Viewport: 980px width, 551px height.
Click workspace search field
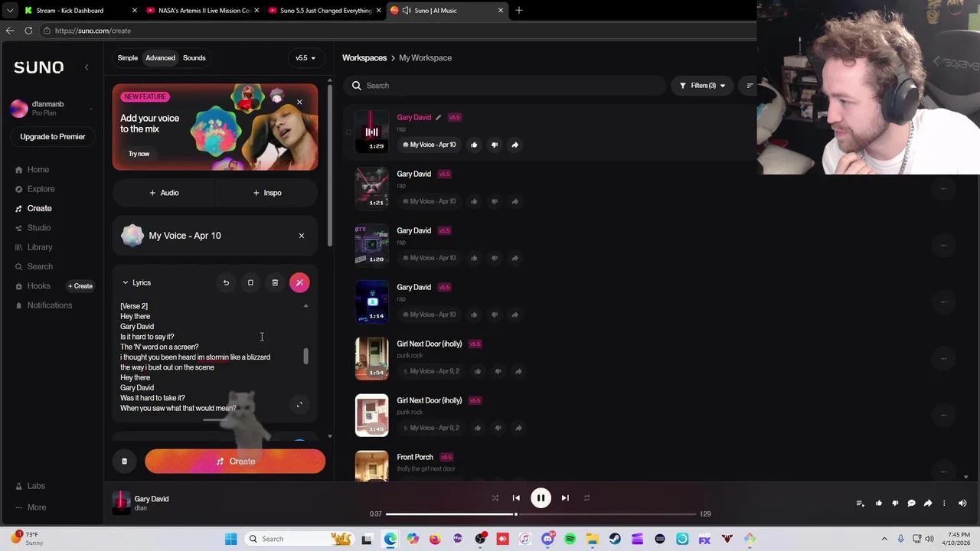click(x=505, y=86)
